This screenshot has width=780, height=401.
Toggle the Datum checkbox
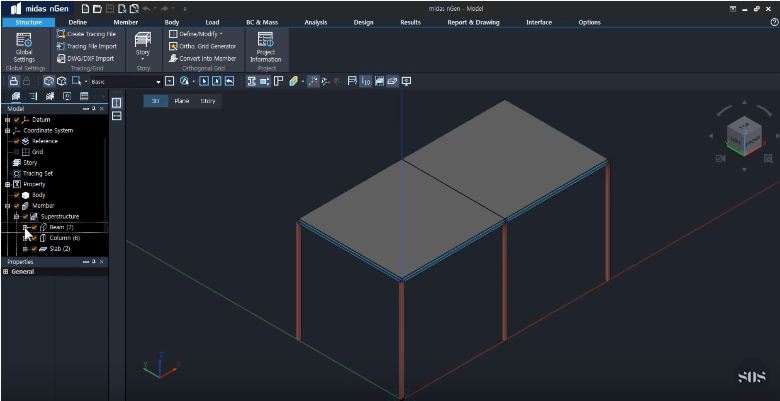[16, 120]
